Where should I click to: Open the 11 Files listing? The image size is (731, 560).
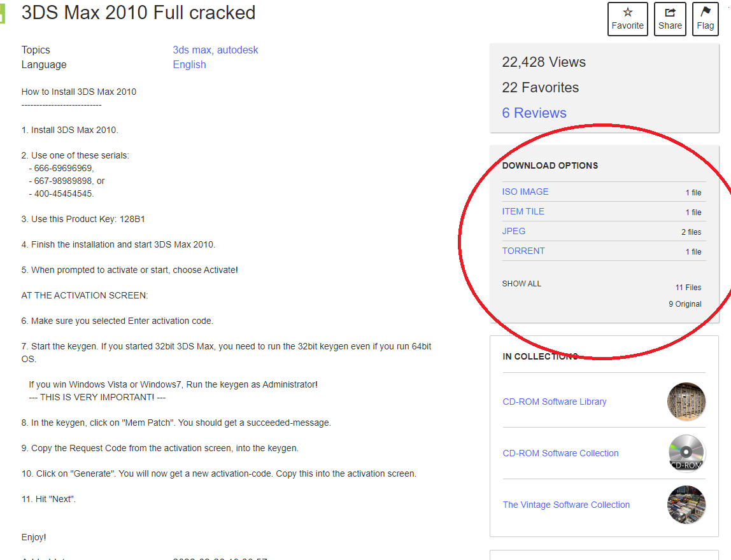click(688, 288)
